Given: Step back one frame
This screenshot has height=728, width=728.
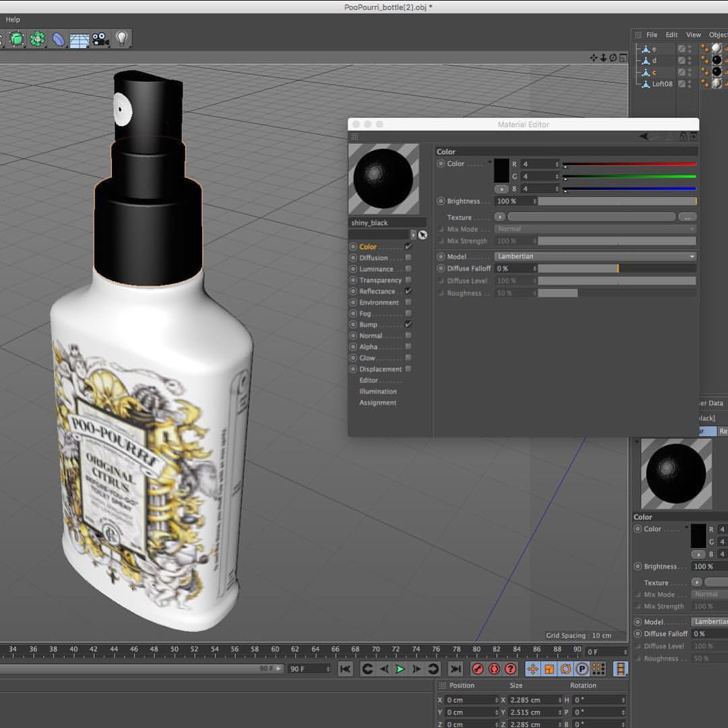Looking at the screenshot, I should pyautogui.click(x=384, y=669).
